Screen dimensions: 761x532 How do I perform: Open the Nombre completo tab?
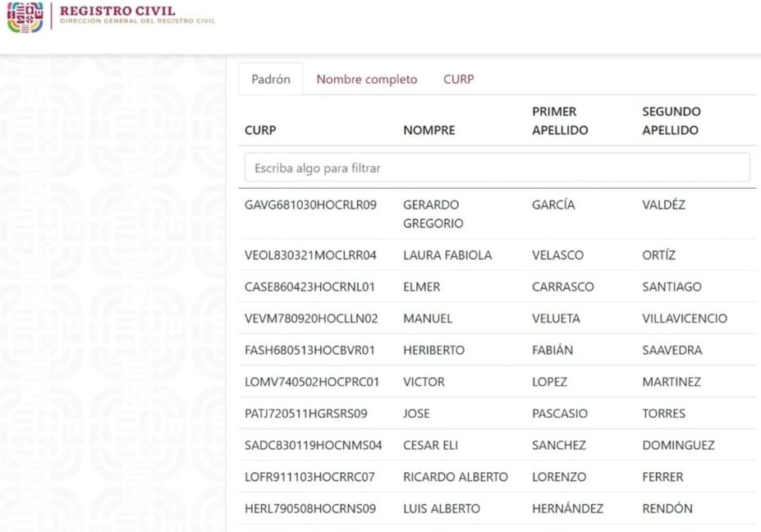coord(367,80)
